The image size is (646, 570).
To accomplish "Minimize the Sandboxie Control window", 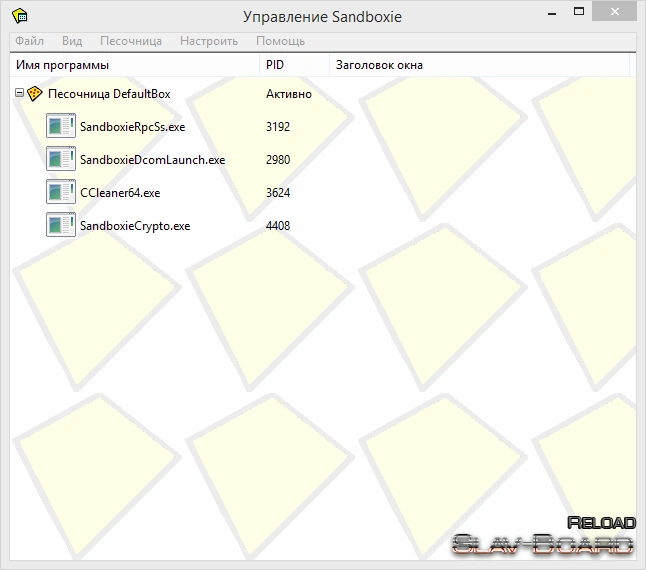I will 552,12.
